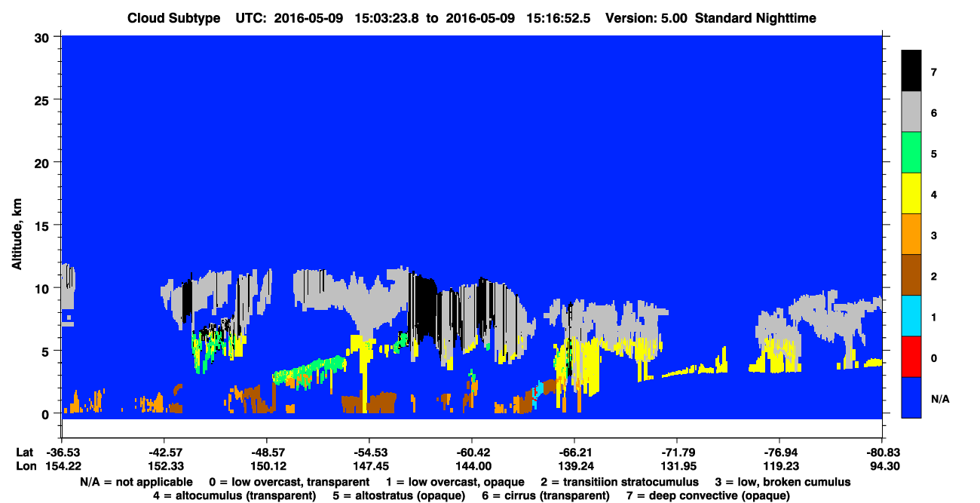Viewport: 980px width, 503px height.
Task: Click legend text '3 = low, broken cumulus'
Action: tap(783, 482)
